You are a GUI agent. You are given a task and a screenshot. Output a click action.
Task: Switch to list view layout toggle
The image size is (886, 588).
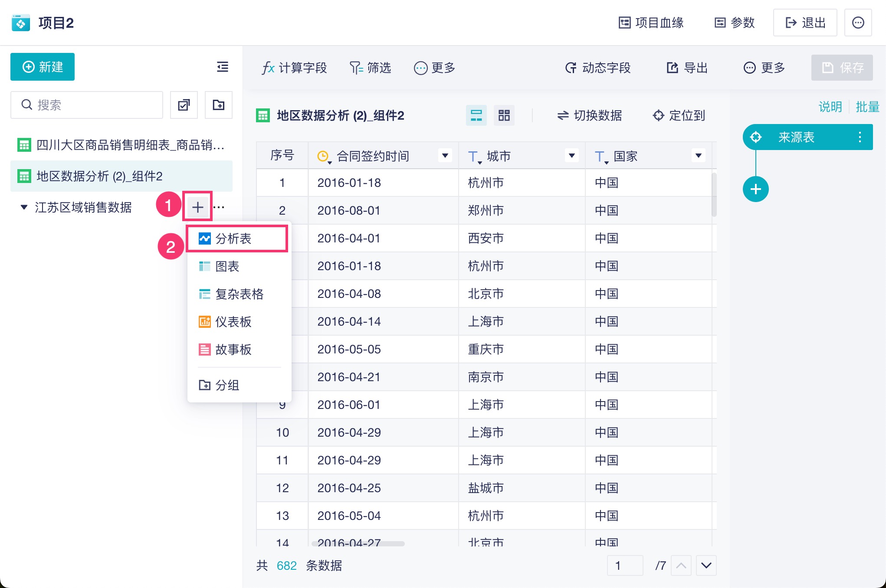pyautogui.click(x=476, y=115)
